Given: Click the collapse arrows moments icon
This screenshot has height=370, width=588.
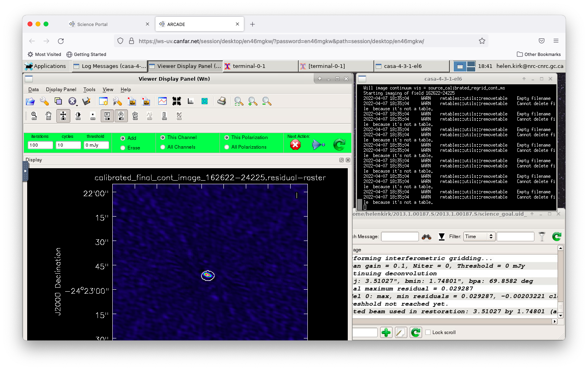Looking at the screenshot, I should pyautogui.click(x=177, y=101).
